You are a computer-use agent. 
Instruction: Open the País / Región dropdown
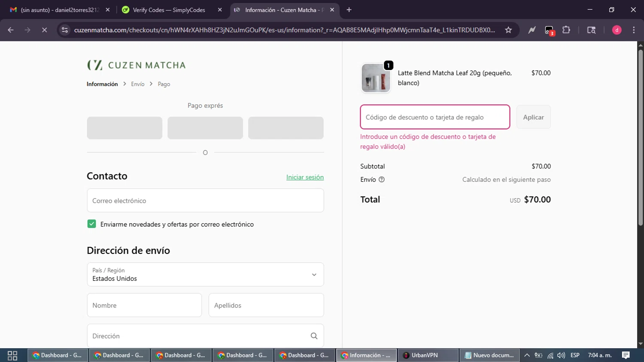205,274
